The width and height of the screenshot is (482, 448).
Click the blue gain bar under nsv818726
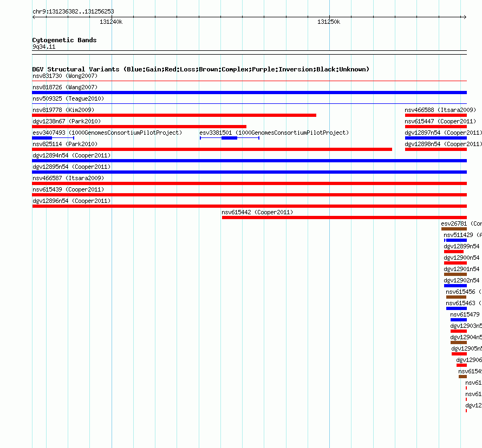coord(249,93)
